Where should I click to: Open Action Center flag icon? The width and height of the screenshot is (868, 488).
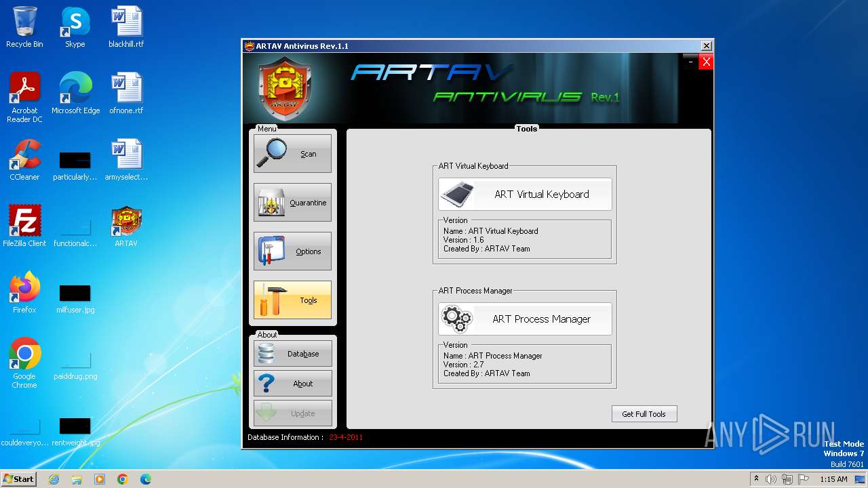point(804,479)
